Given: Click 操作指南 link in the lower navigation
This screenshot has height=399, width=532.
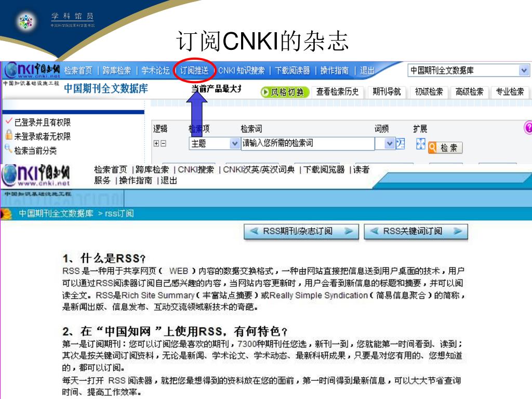Looking at the screenshot, I should pos(136,180).
